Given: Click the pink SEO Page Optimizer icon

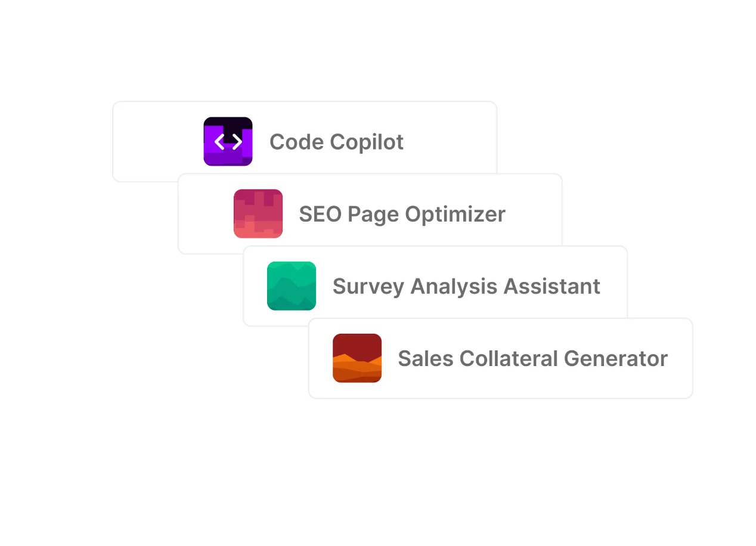Looking at the screenshot, I should pos(258,213).
